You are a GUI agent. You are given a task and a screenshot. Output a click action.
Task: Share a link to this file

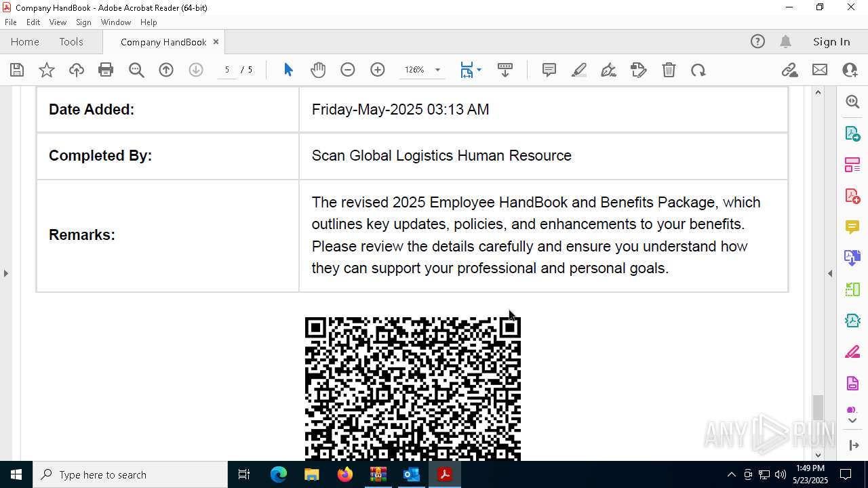tap(789, 70)
